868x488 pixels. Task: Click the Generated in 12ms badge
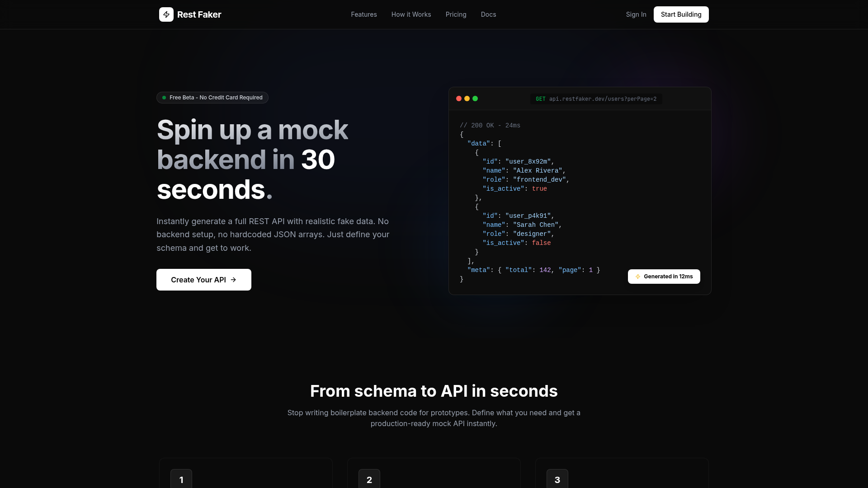click(664, 277)
